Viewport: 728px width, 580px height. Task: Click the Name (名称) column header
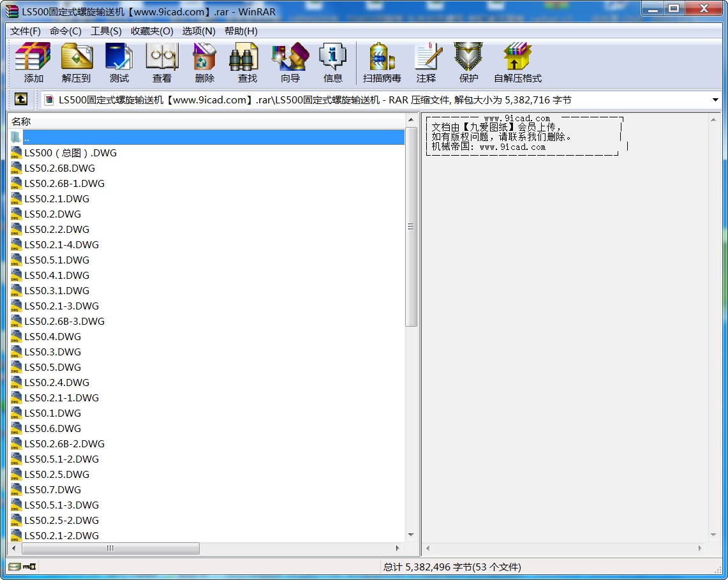pos(206,122)
